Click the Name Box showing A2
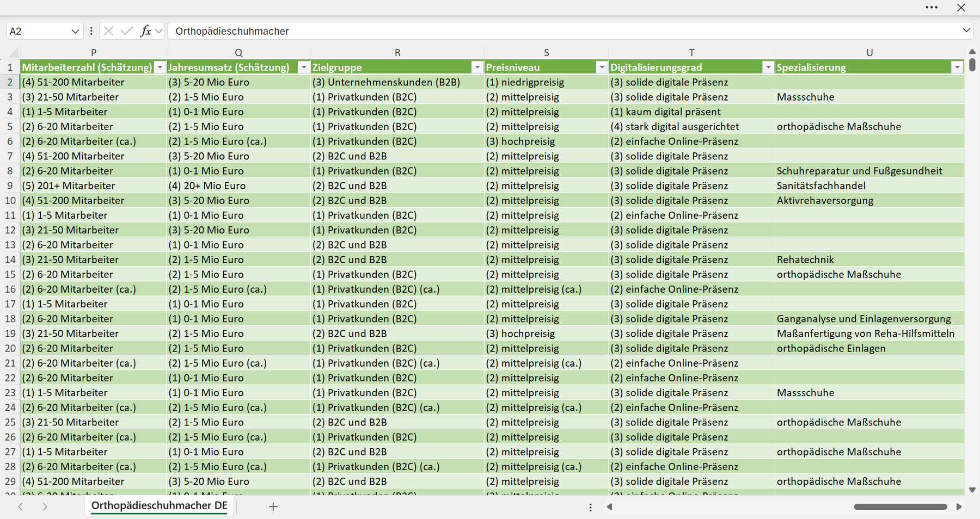This screenshot has width=980, height=519. (x=38, y=31)
